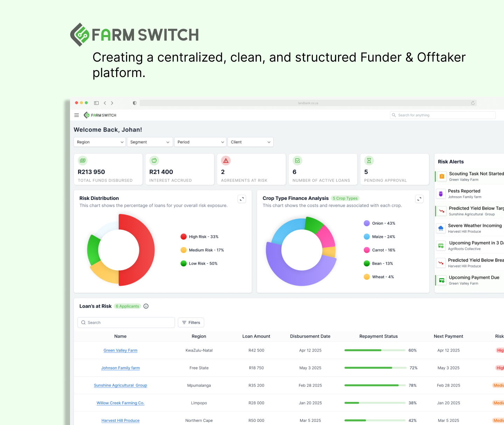
Task: Click info icon beside Loan's at Risk
Action: click(x=146, y=306)
